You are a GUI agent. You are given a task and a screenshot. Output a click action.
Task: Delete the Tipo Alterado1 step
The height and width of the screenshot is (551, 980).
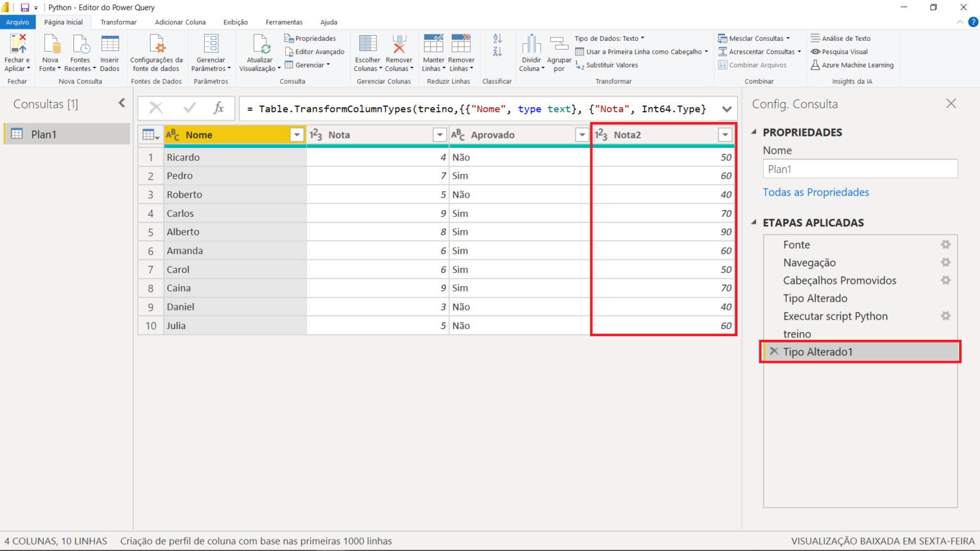point(774,351)
